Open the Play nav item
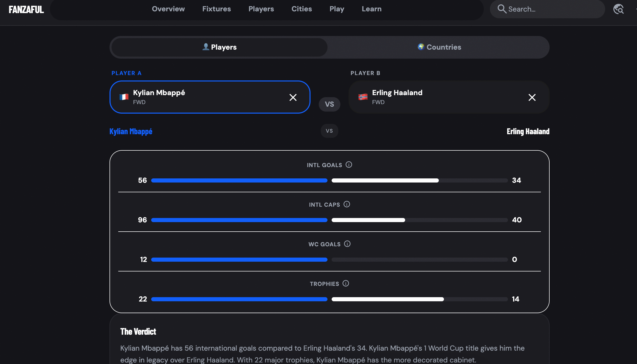This screenshot has width=637, height=364. click(x=337, y=9)
